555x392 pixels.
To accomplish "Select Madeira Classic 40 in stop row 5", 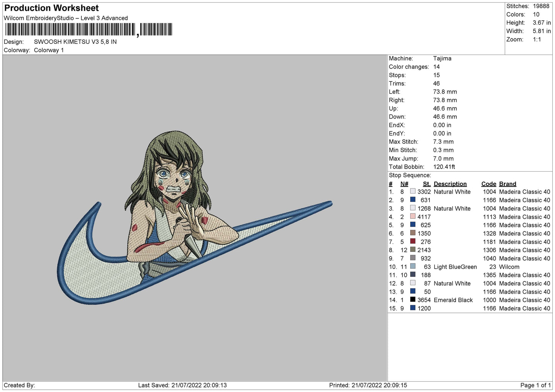I will (x=525, y=225).
